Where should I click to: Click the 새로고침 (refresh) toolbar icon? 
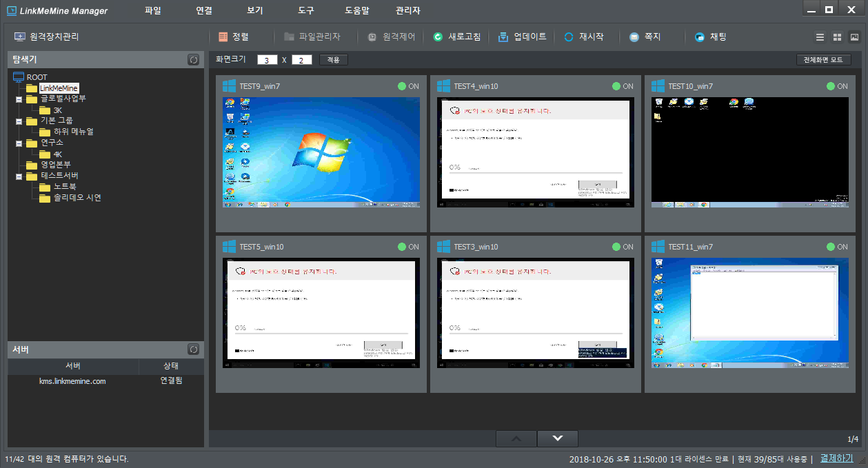point(438,37)
